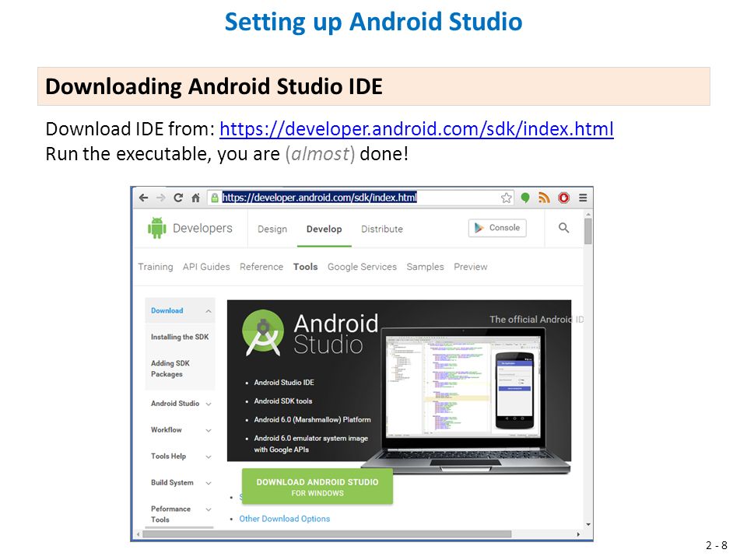Open Adding SDK Packages sidebar item
Screen dimensions: 747x560
(x=170, y=369)
